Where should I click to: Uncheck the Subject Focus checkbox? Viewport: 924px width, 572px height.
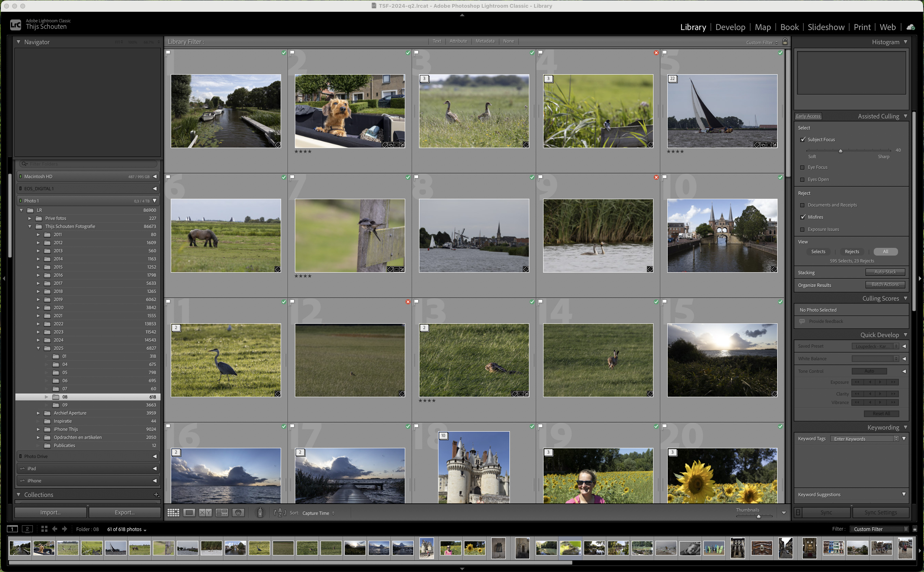pyautogui.click(x=802, y=140)
